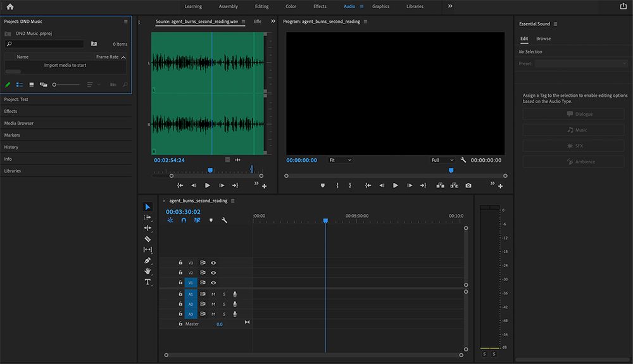
Task: Open the Browse tab in Essential Sound
Action: pyautogui.click(x=543, y=39)
